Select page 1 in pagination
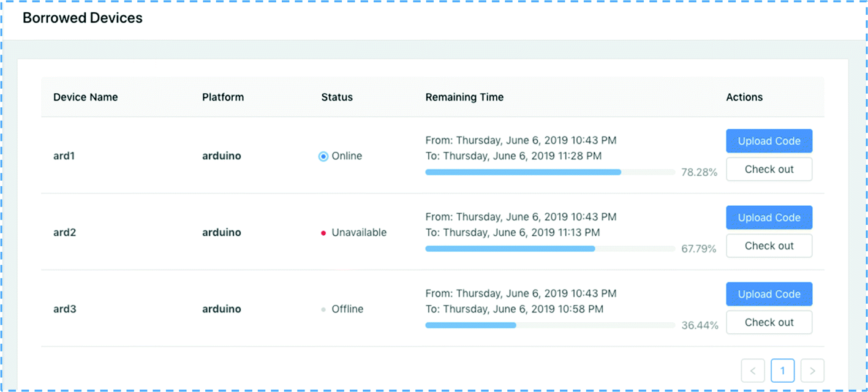The height and width of the screenshot is (392, 868). [783, 371]
